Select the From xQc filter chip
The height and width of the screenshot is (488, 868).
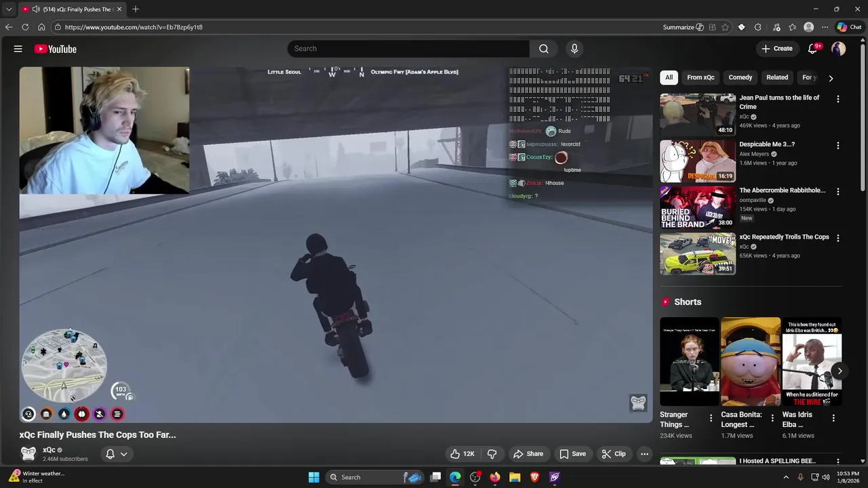click(701, 77)
